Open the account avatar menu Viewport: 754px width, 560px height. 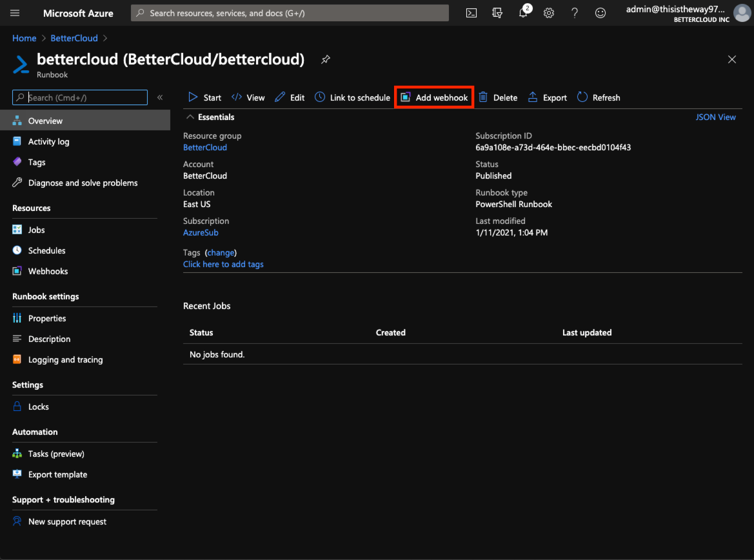(x=742, y=13)
